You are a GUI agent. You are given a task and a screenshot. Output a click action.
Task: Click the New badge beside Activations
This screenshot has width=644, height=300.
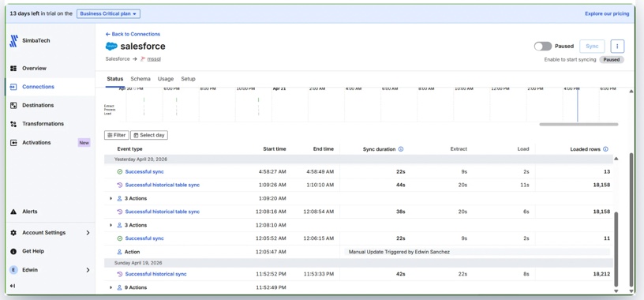[84, 143]
